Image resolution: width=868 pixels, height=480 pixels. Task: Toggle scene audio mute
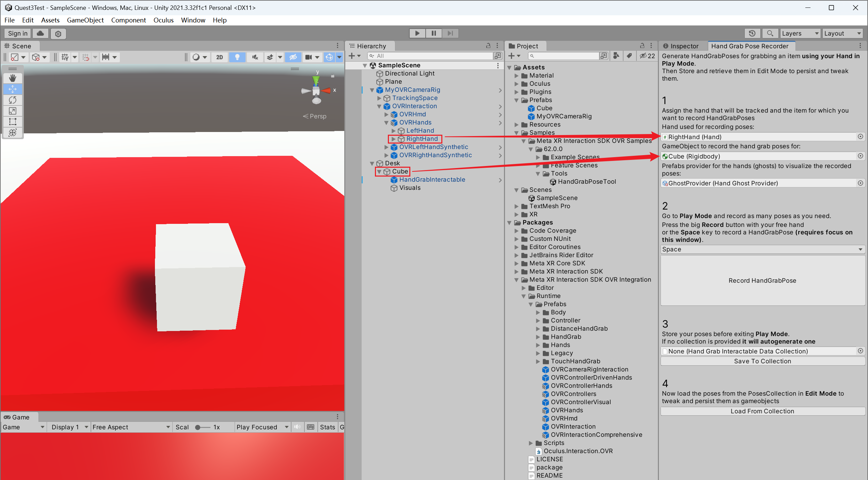(x=255, y=57)
